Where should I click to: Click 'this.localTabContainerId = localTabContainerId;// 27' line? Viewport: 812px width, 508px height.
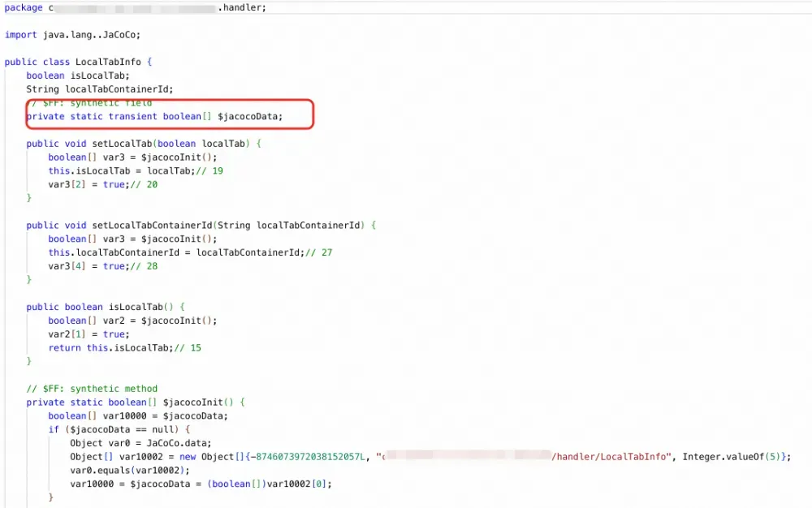[190, 252]
